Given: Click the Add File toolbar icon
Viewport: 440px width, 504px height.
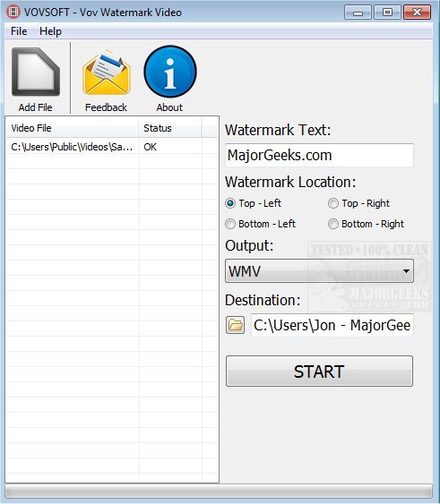Looking at the screenshot, I should coord(36,73).
